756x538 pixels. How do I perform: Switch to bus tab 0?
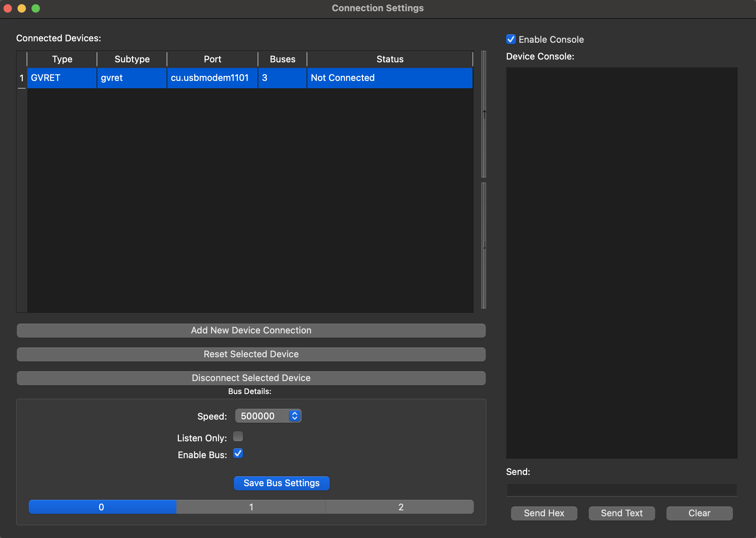[102, 507]
